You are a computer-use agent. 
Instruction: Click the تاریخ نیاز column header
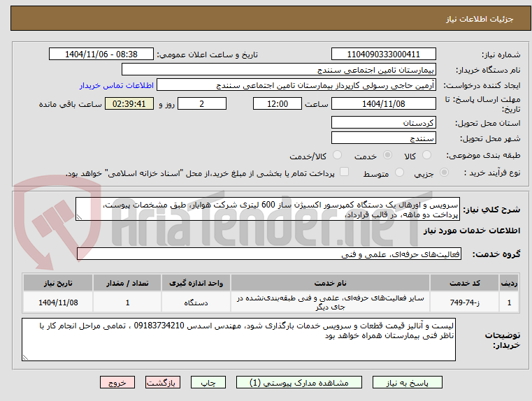pyautogui.click(x=58, y=283)
